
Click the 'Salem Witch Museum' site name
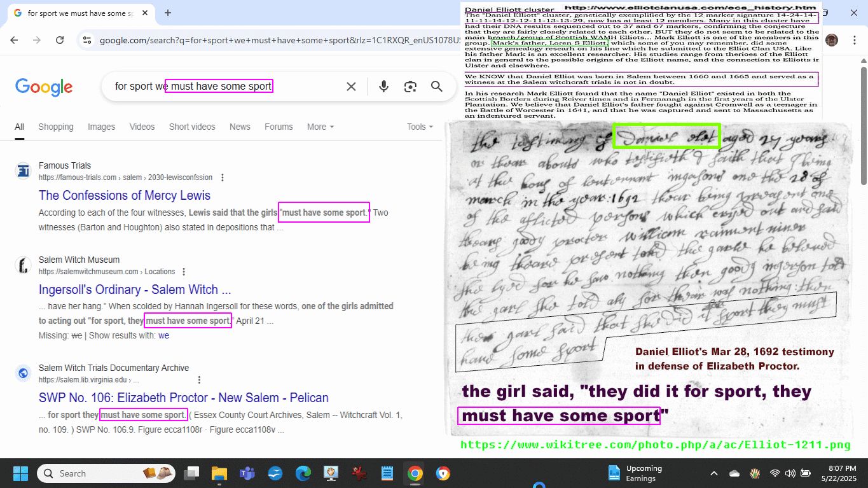pyautogui.click(x=79, y=260)
